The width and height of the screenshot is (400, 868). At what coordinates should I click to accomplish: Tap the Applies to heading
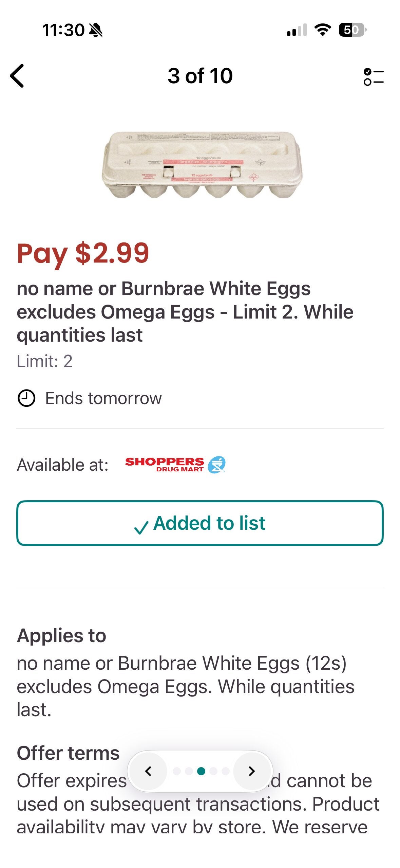(x=61, y=635)
